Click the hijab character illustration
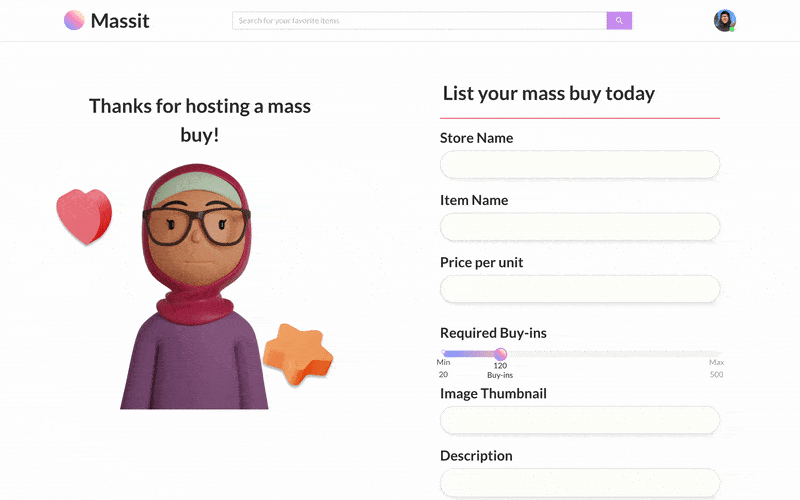800x500 pixels. [x=194, y=286]
